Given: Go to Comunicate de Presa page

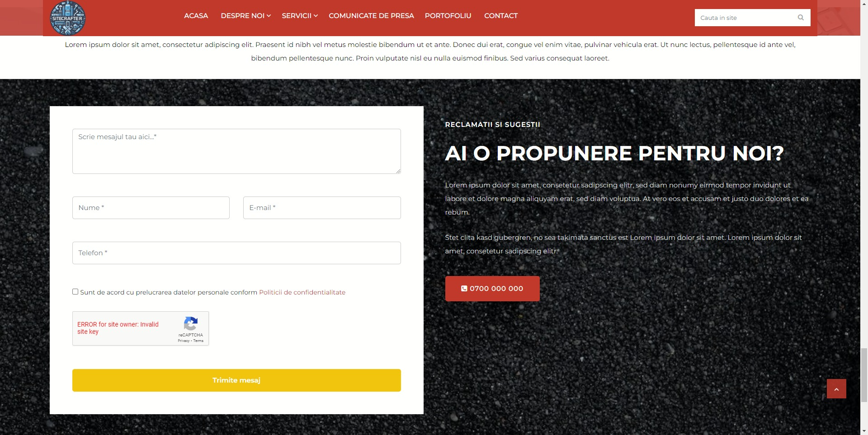Looking at the screenshot, I should 371,16.
